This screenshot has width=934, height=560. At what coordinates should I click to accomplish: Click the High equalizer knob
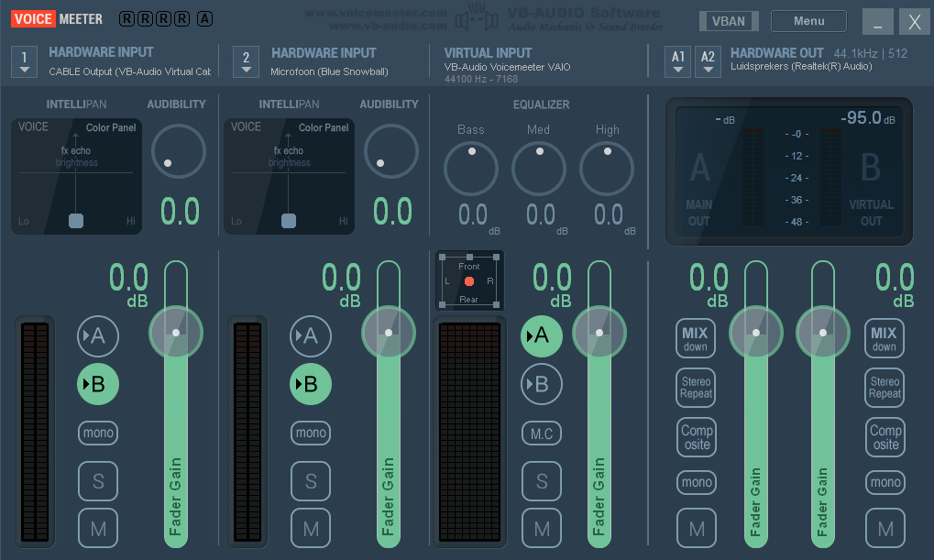click(x=607, y=169)
